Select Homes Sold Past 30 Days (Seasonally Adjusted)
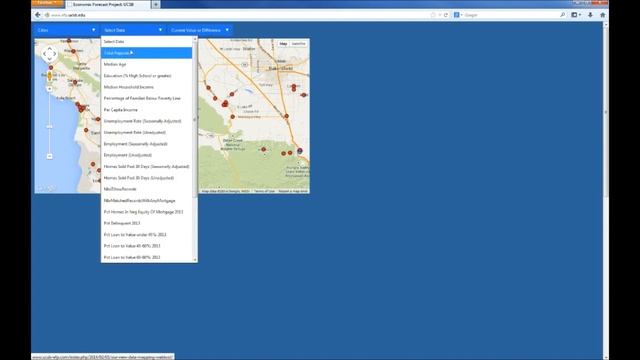Screen dimensions: 640x360 (x=147, y=167)
